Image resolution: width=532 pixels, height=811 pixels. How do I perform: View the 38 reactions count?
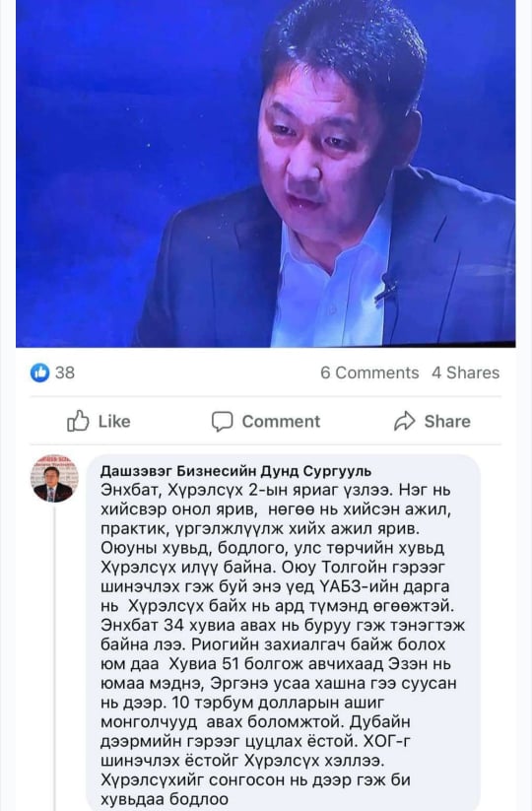65,372
